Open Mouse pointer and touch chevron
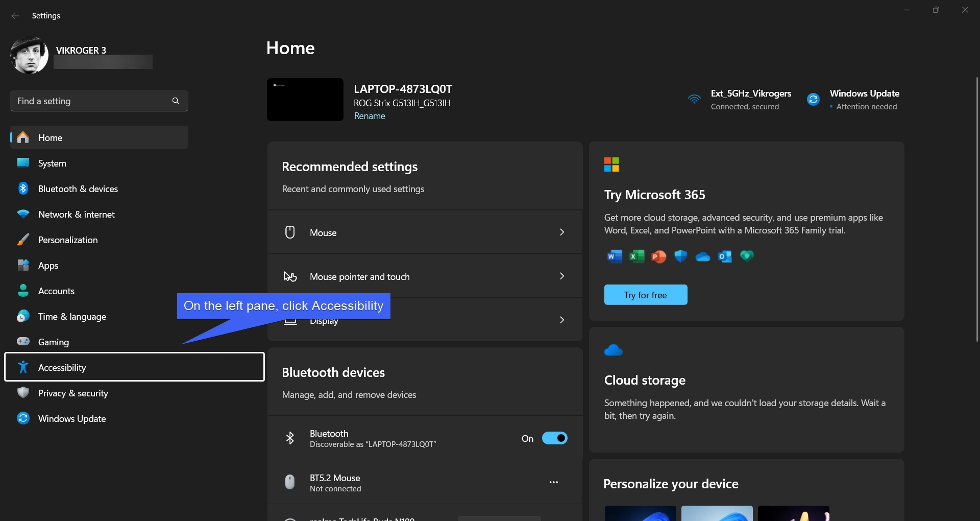 coord(562,276)
